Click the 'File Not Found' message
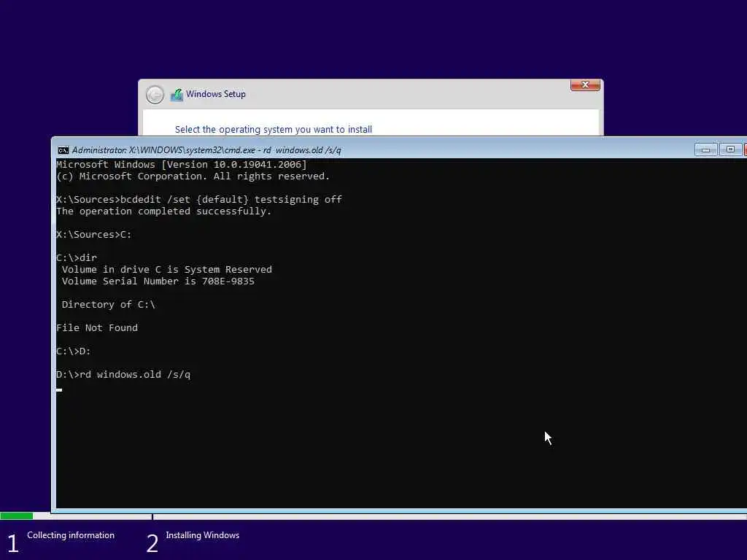747x560 pixels. (97, 327)
